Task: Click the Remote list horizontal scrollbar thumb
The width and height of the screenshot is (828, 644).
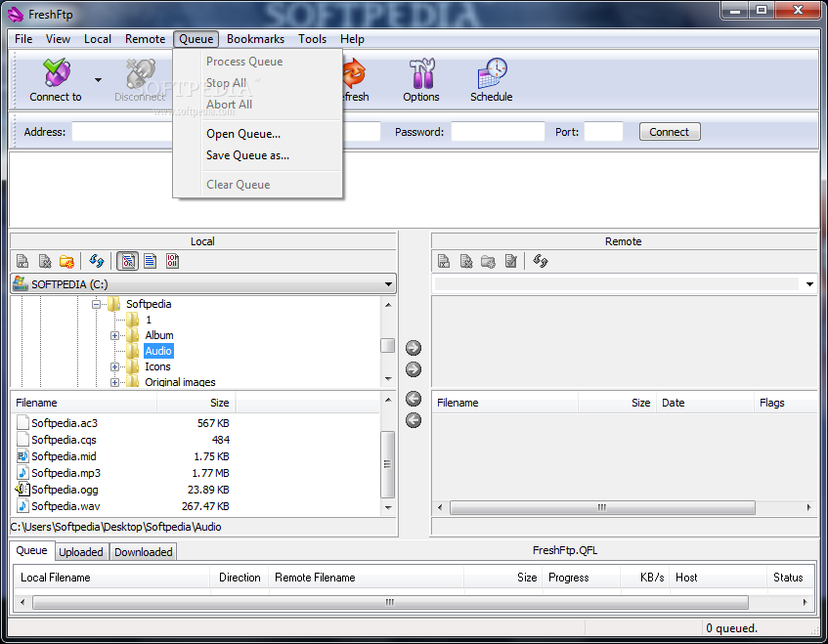Action: (602, 508)
